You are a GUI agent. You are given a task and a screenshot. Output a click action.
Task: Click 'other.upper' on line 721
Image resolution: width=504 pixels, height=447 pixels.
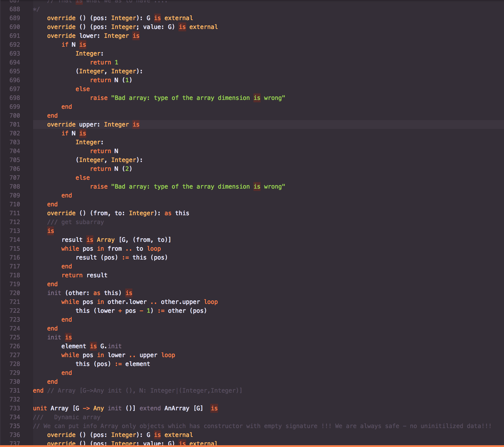pos(180,302)
